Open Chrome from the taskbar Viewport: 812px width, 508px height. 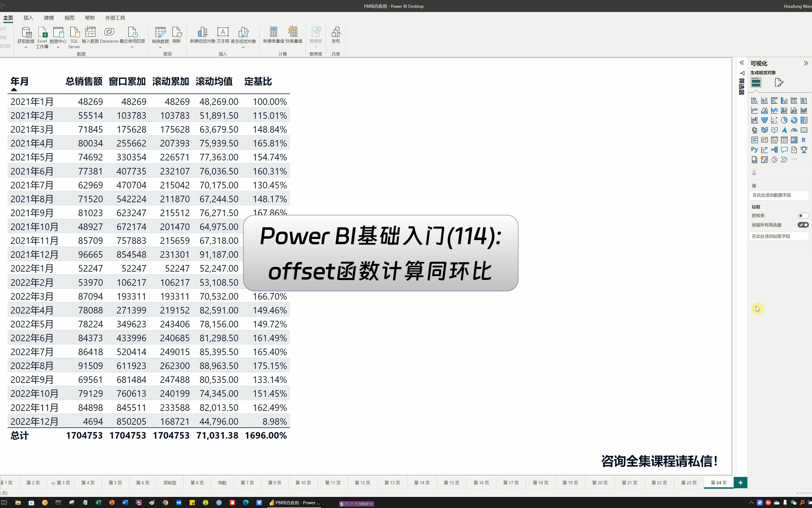[165, 503]
